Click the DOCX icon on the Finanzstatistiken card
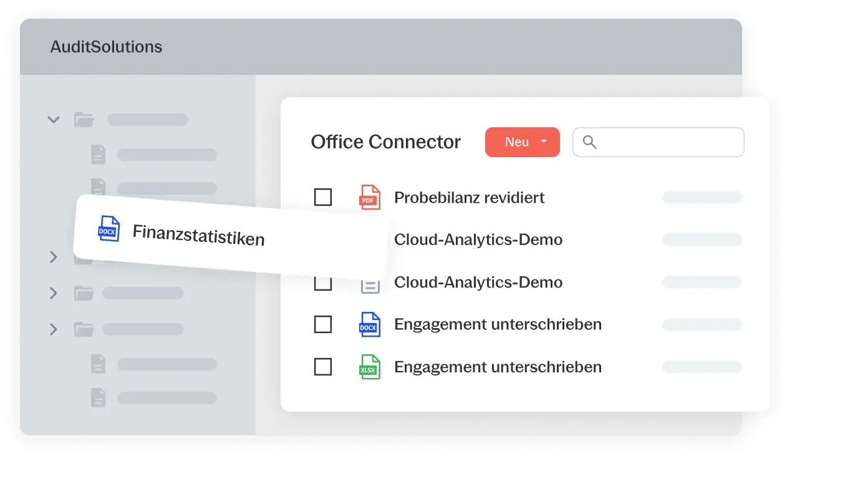Screen dimensions: 868x489 (109, 229)
